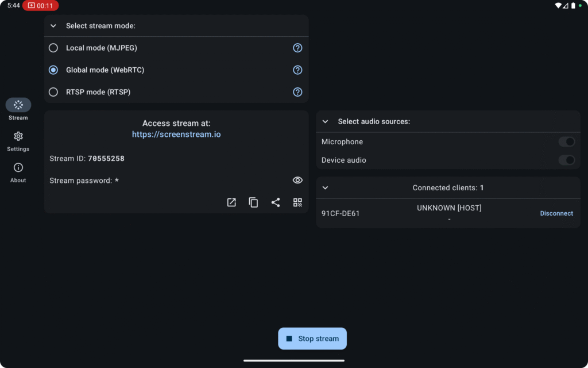The width and height of the screenshot is (588, 368).
Task: Select Local mode MJPEG
Action: 53,48
